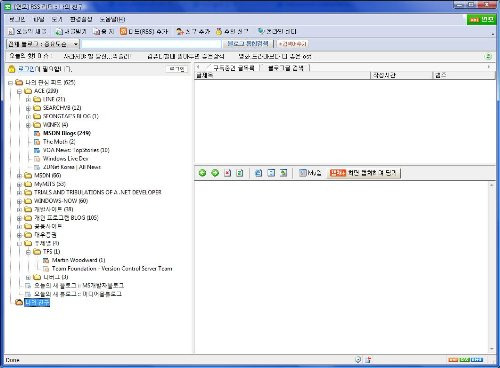Click the red X stop icon in reader toolbar
Image resolution: width=500 pixels, height=368 pixels.
click(228, 173)
